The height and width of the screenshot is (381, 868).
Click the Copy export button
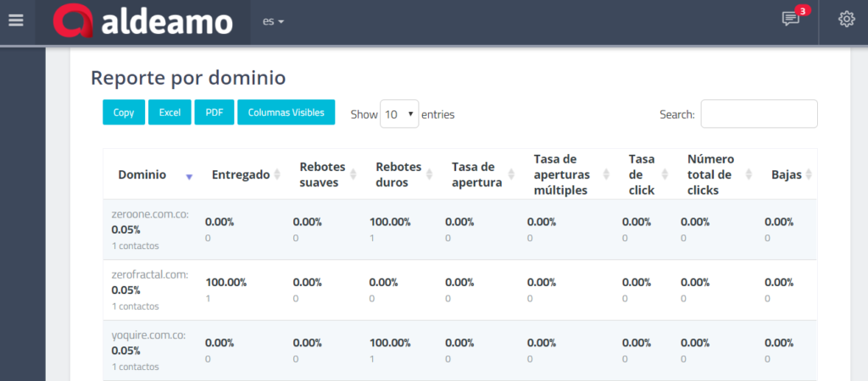coord(124,113)
